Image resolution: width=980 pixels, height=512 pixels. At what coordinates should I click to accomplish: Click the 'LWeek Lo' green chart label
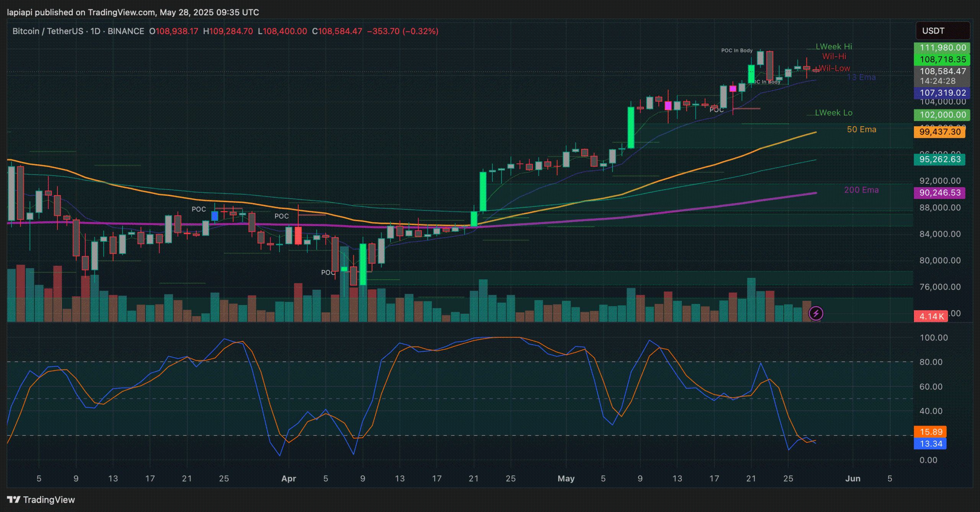[x=833, y=113]
